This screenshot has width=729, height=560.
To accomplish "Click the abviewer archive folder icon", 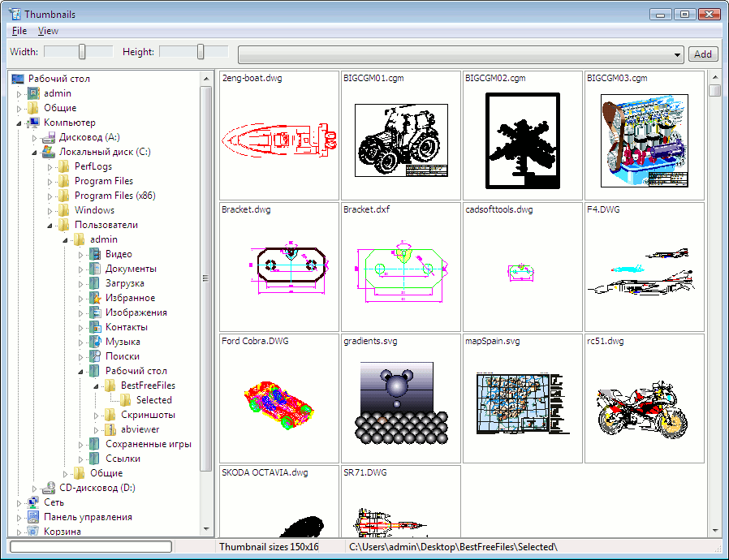I will coord(110,429).
